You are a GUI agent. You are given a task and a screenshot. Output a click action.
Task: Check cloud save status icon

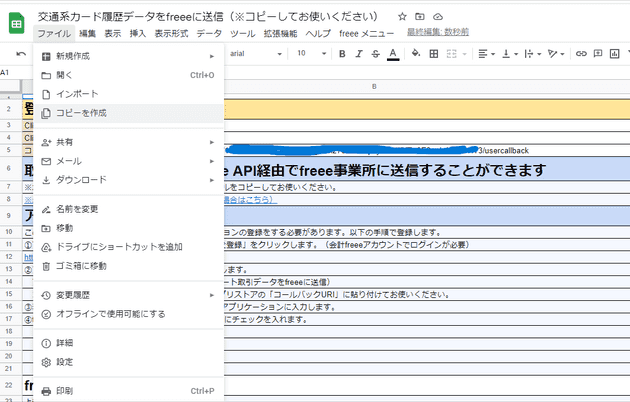point(438,16)
